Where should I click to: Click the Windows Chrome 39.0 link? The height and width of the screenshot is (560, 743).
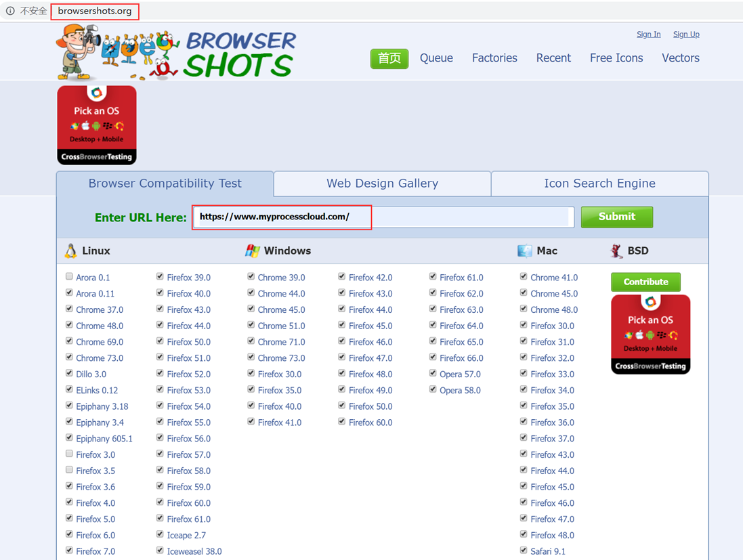pos(282,278)
